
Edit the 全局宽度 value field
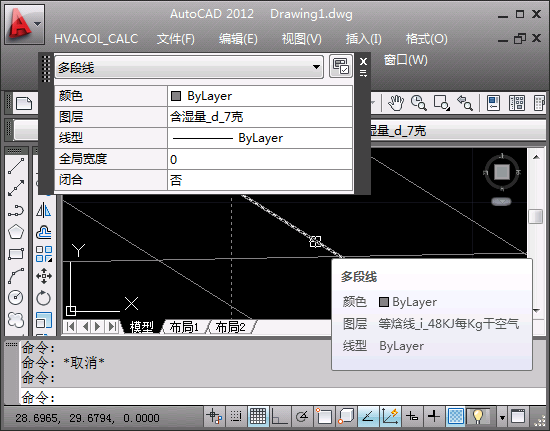point(260,159)
